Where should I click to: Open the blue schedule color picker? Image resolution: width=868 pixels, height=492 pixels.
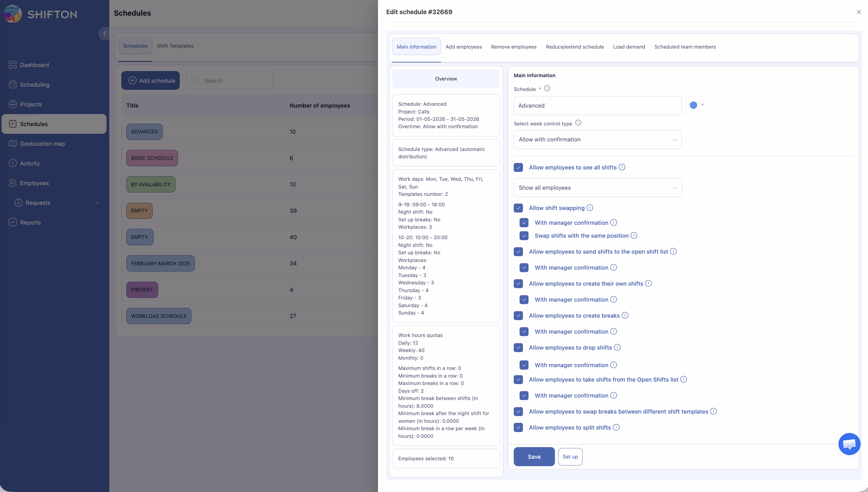coord(697,105)
